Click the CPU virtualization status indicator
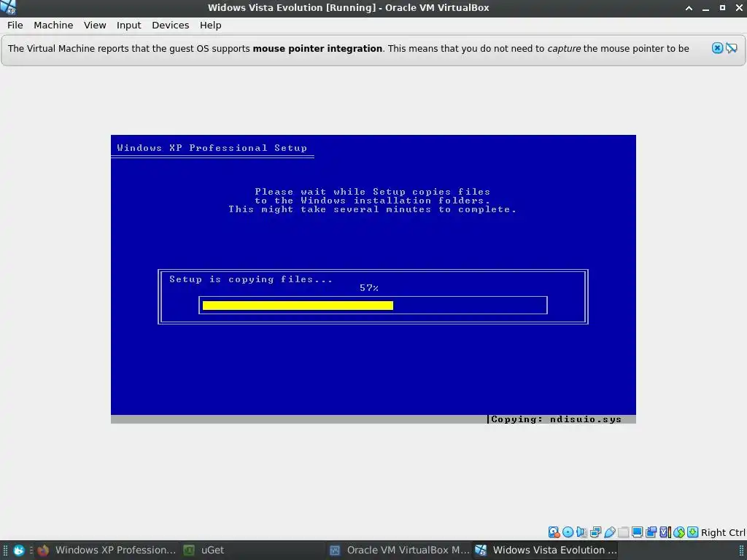Image resolution: width=747 pixels, height=560 pixels. (x=665, y=532)
